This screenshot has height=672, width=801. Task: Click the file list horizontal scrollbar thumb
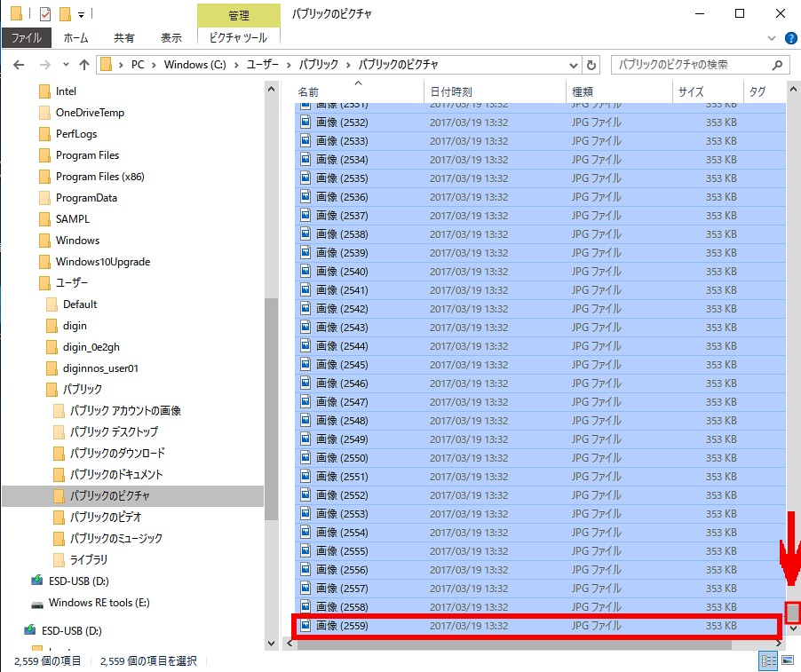coord(514,644)
